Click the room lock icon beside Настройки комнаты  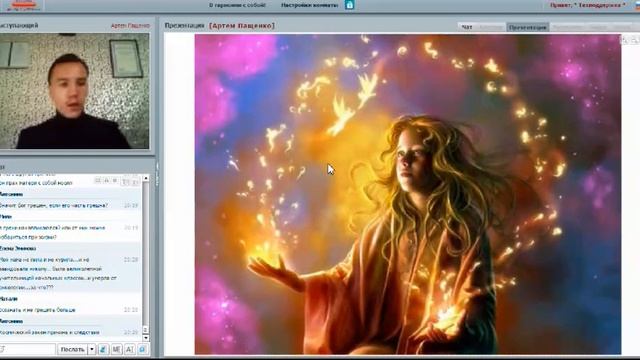(349, 5)
